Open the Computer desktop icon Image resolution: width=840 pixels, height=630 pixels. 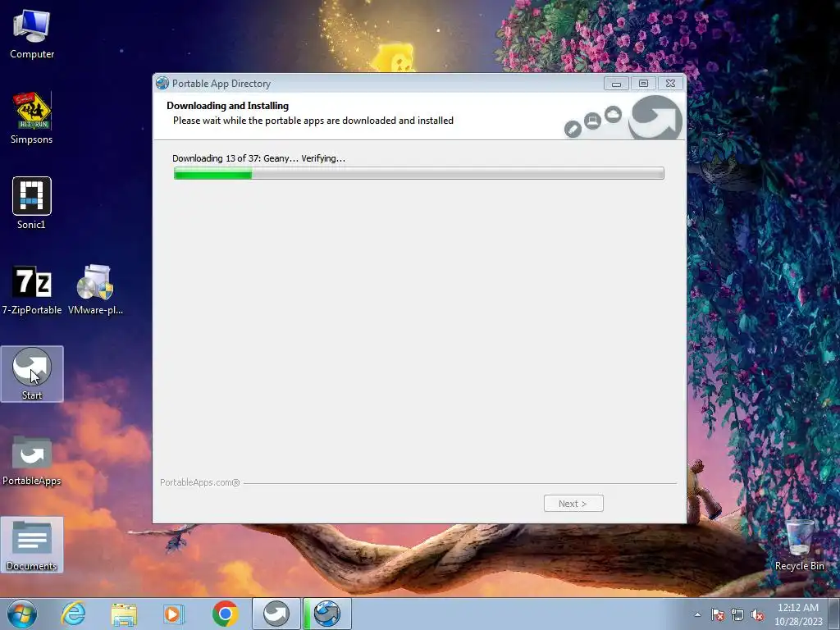pyautogui.click(x=32, y=34)
